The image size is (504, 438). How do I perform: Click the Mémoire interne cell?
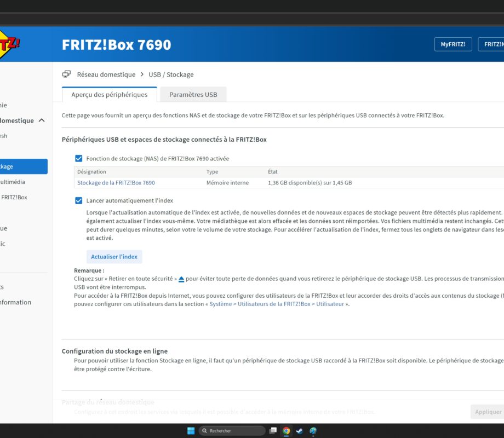tap(227, 182)
